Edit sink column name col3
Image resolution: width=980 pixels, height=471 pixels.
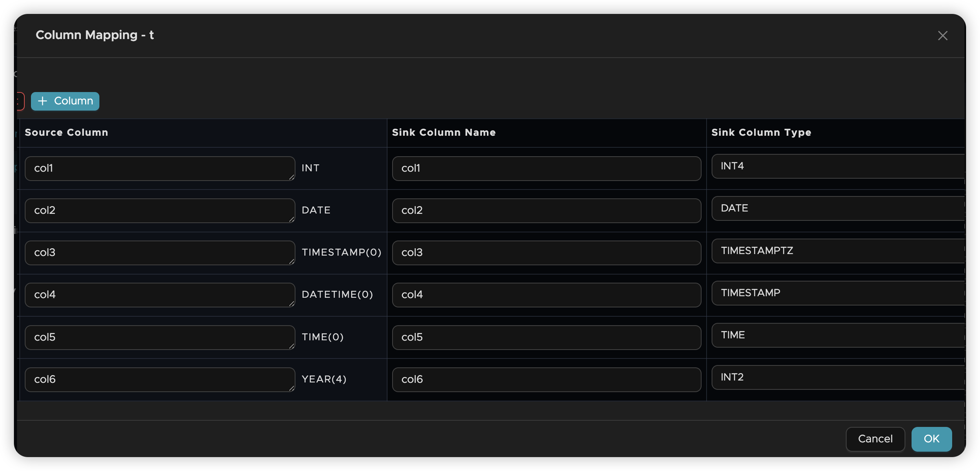click(546, 253)
